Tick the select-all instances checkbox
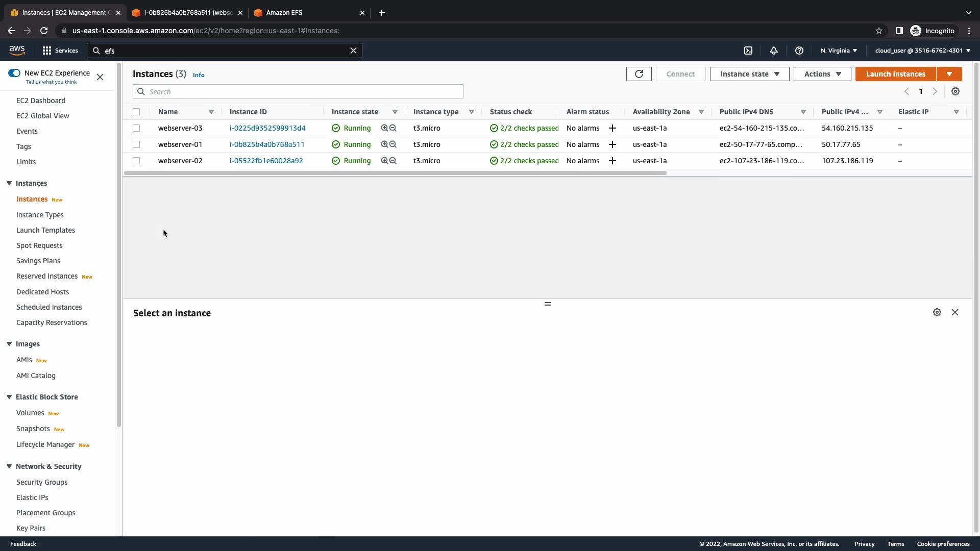This screenshot has height=551, width=980. tap(136, 112)
